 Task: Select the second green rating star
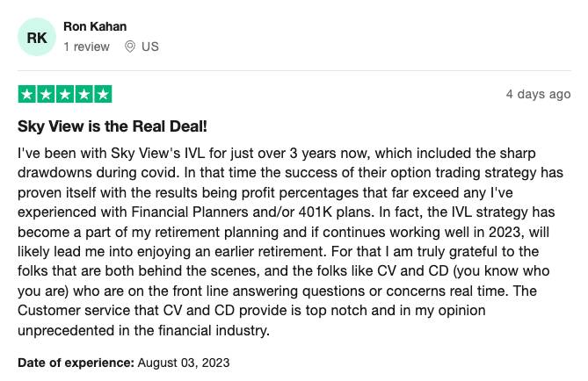coord(46,94)
